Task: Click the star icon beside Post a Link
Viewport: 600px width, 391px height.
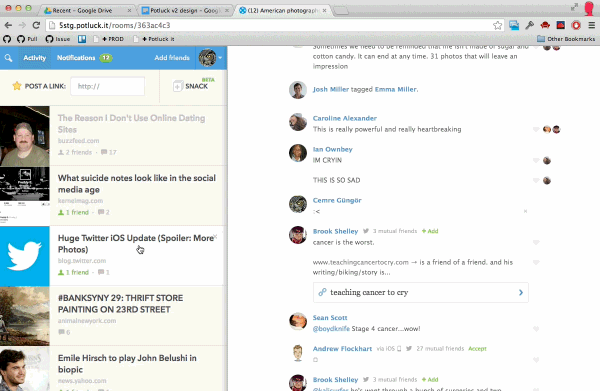Action: pos(17,86)
